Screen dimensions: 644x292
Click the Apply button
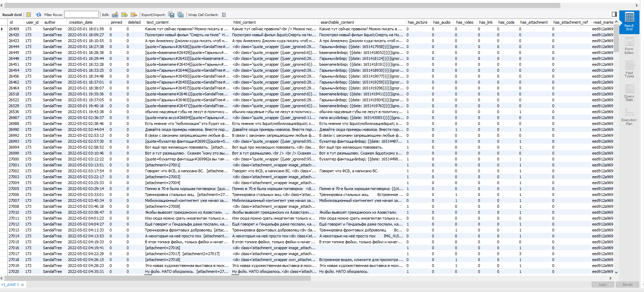[603, 285]
